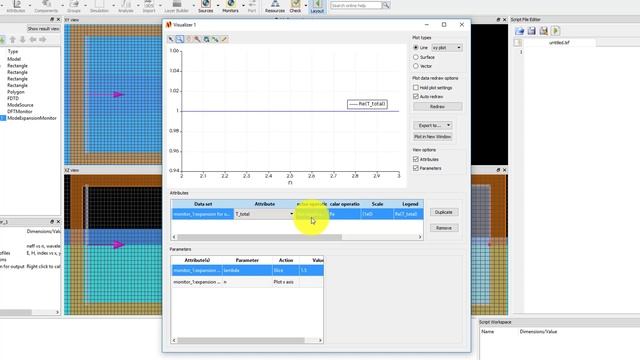Select Polygon in objects tree
The height and width of the screenshot is (360, 640).
tap(16, 92)
